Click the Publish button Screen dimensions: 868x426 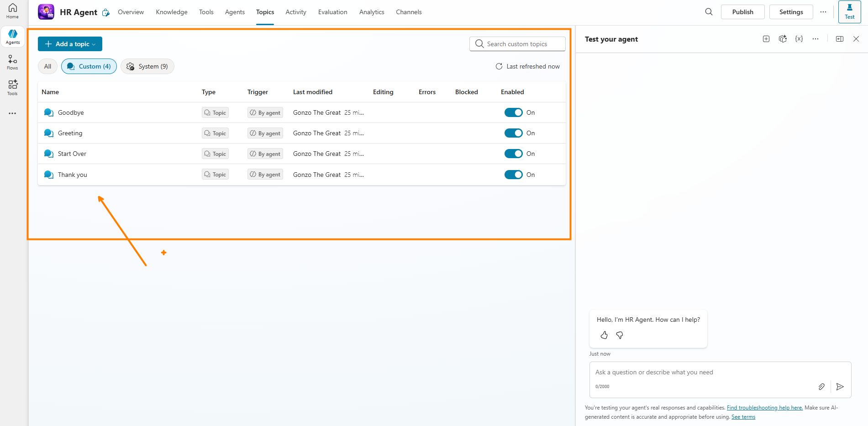742,12
